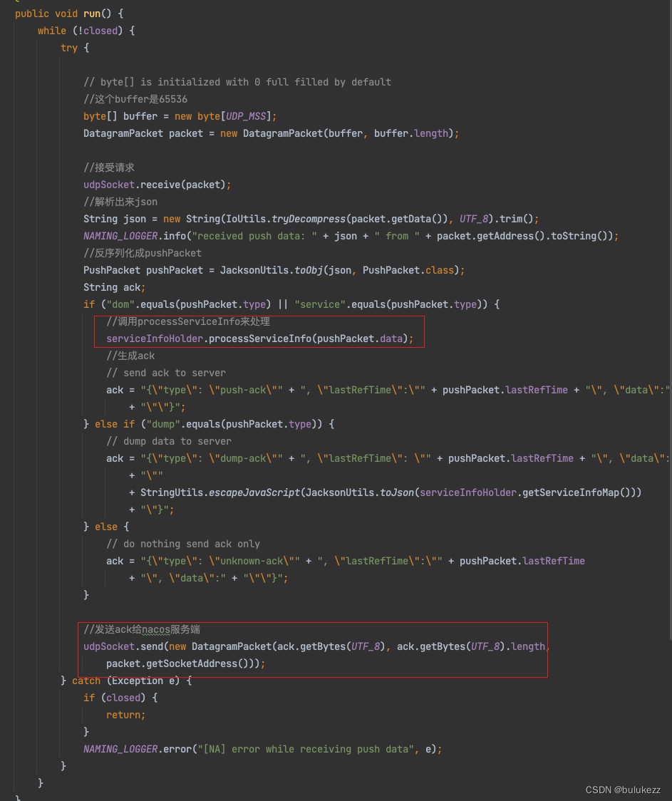Click the 'packet.getSocketAddress()));' line
Image resolution: width=672 pixels, height=801 pixels.
coord(186,664)
